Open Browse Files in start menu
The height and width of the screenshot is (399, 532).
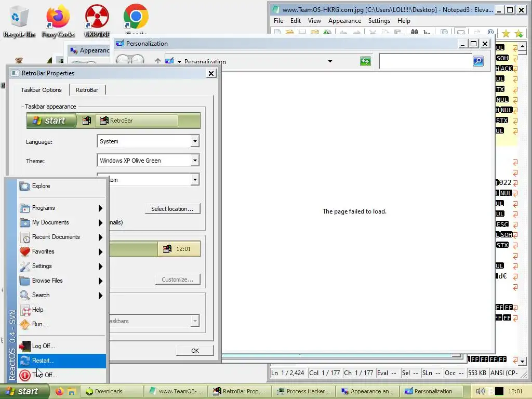coord(62,281)
